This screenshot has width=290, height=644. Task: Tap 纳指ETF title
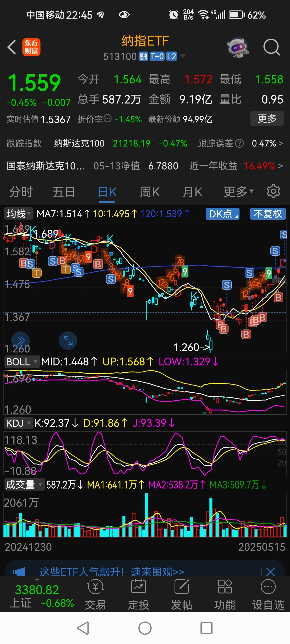tap(145, 41)
